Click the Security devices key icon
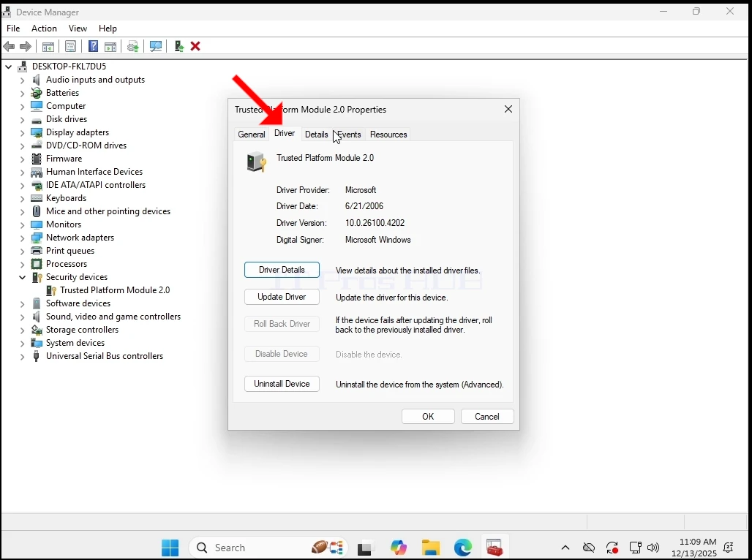The height and width of the screenshot is (560, 752). click(x=37, y=277)
